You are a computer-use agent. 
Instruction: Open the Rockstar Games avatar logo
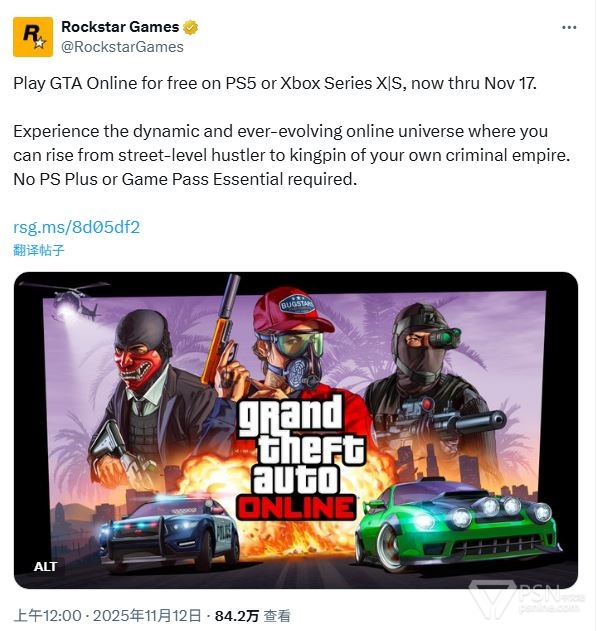pyautogui.click(x=33, y=37)
